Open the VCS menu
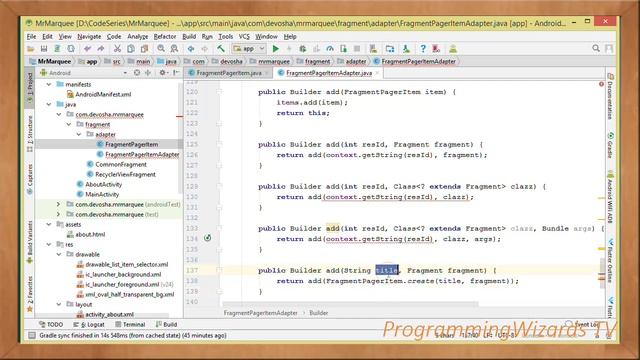This screenshot has height=360, width=640. click(244, 37)
